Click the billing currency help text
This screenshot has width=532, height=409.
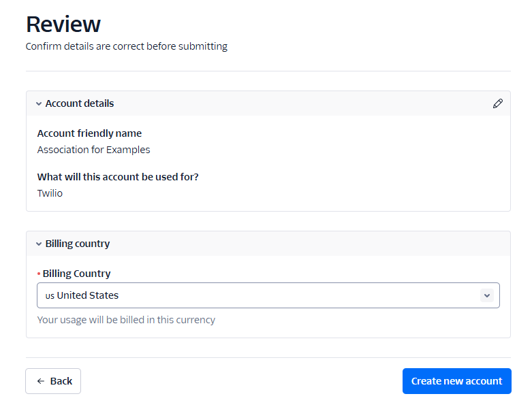[x=126, y=320]
